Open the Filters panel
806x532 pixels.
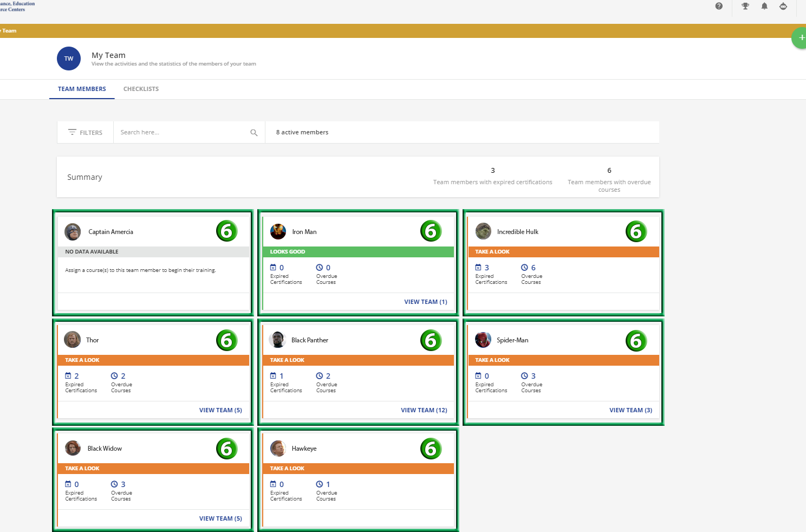[86, 133]
